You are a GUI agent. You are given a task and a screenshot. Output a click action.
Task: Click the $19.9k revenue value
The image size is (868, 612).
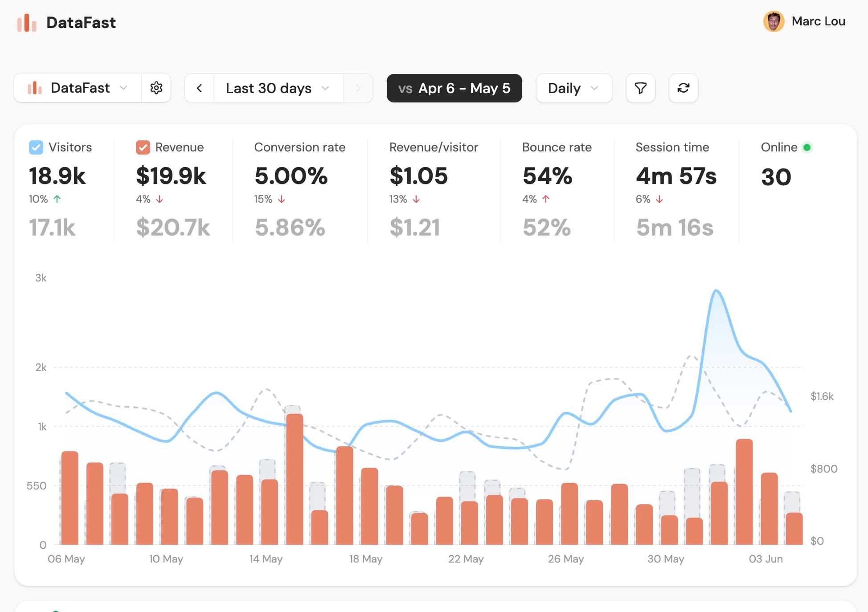point(171,176)
